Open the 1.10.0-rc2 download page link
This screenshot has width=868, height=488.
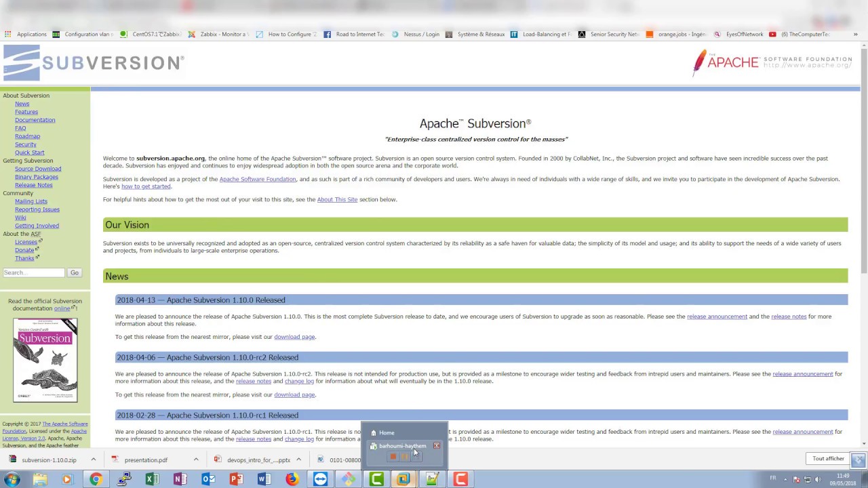pyautogui.click(x=294, y=394)
